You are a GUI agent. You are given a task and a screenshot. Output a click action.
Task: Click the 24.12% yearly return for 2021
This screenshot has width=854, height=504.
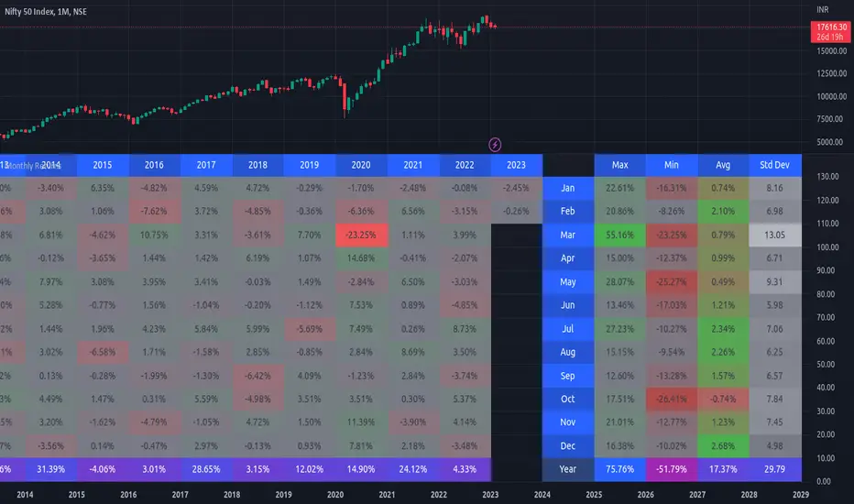point(413,469)
